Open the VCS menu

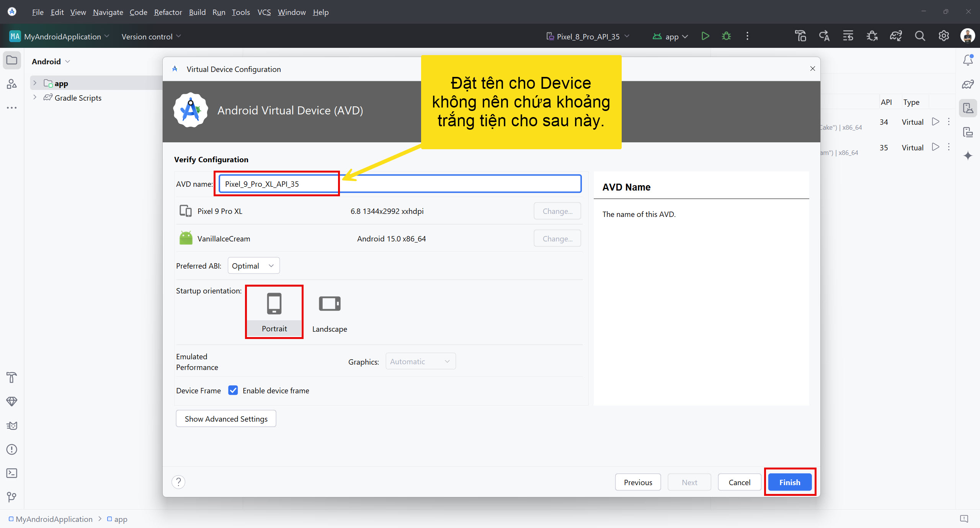pos(264,12)
